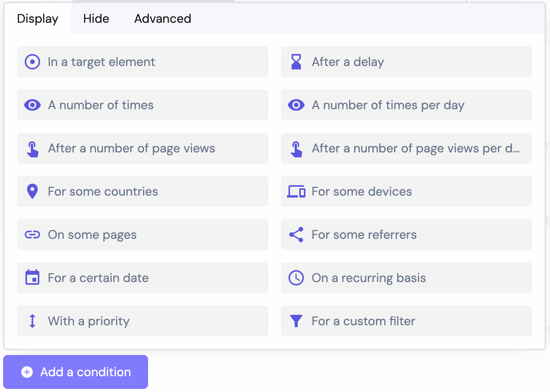Viewport: 550px width, 392px height.
Task: Click the eye icon beside A number of times
Action: (x=32, y=105)
